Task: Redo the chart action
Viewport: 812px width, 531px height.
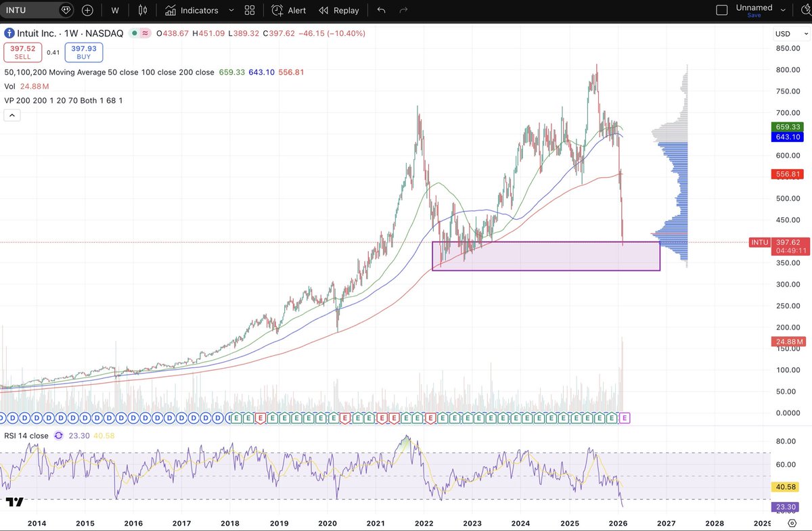Action: point(404,10)
